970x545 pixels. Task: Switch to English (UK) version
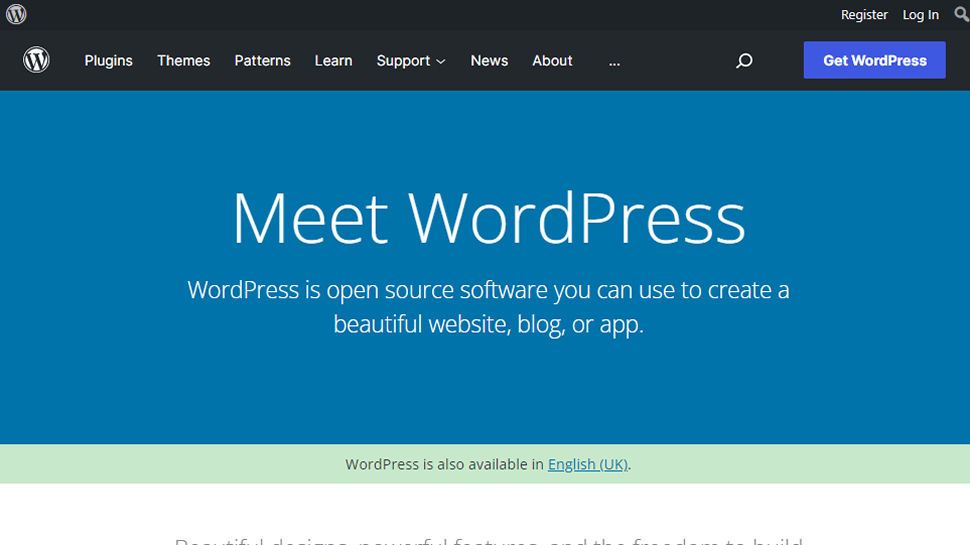point(588,464)
